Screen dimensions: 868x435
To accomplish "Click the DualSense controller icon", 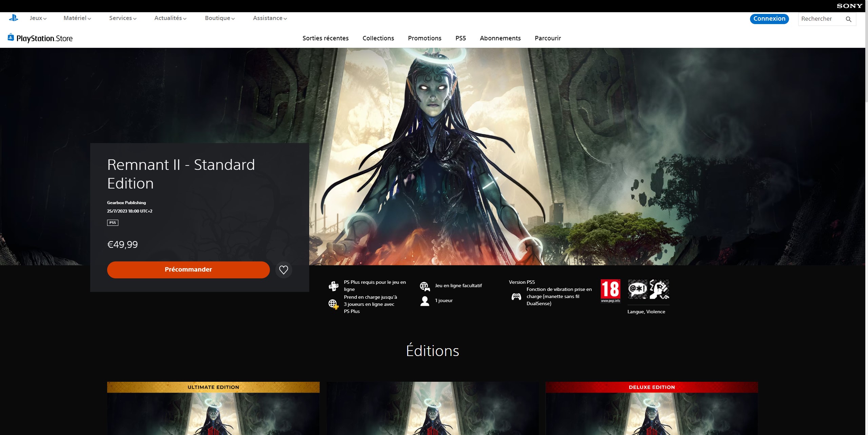I will 516,297.
